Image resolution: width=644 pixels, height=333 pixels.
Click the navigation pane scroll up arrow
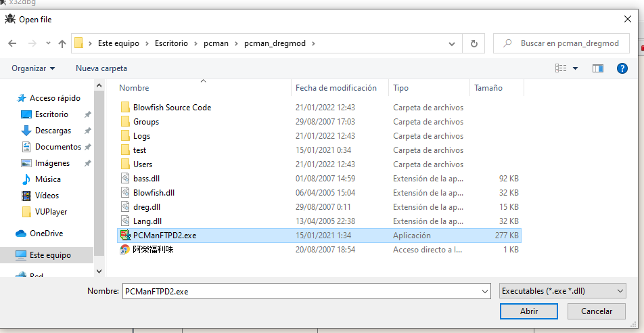pos(99,85)
